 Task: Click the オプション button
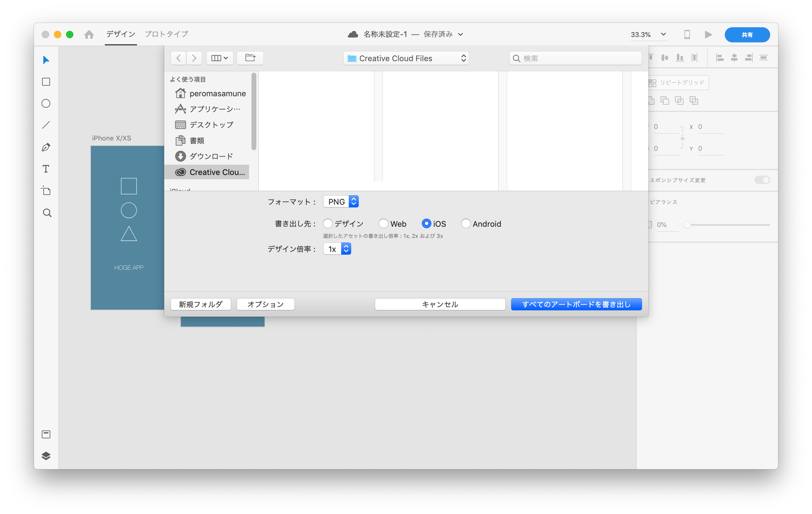click(265, 304)
